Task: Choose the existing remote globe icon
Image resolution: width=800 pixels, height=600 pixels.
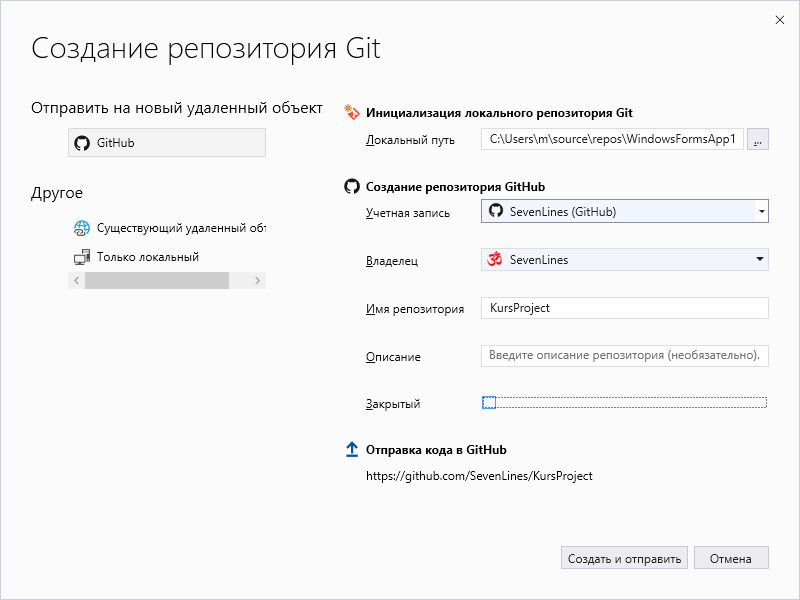Action: coord(82,228)
